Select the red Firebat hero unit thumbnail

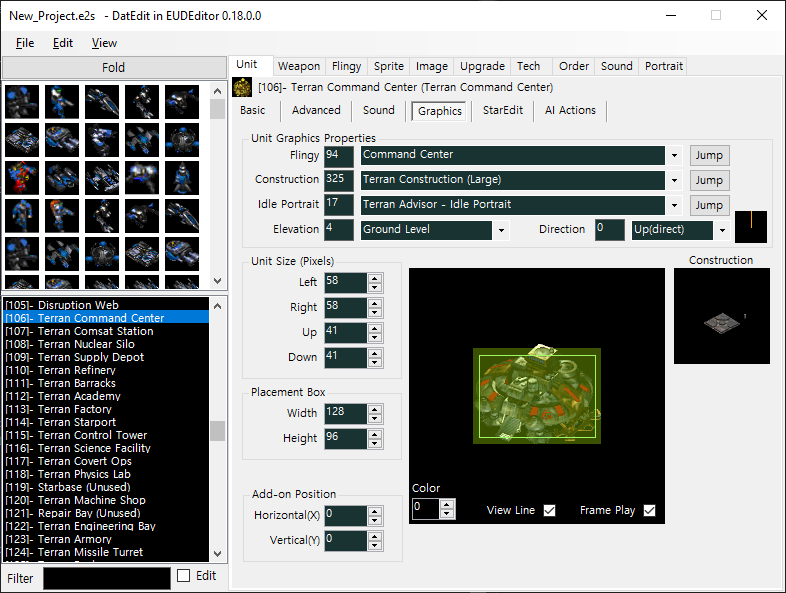tap(22, 178)
